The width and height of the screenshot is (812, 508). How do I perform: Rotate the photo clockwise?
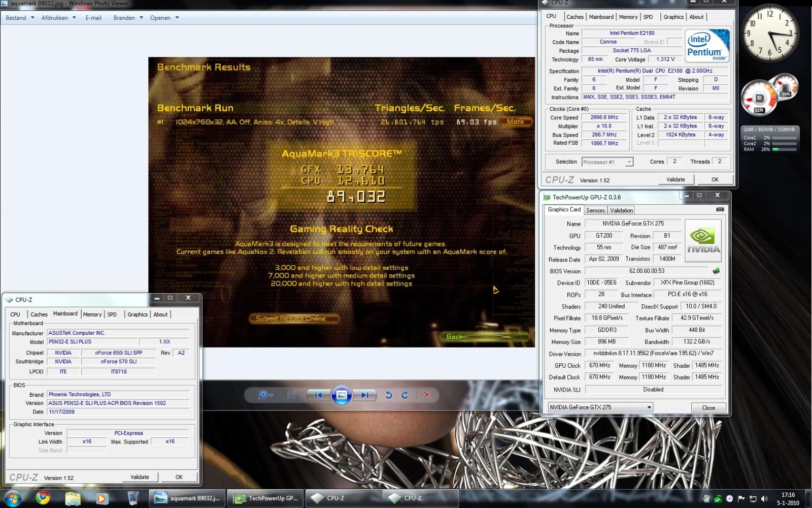coord(405,395)
